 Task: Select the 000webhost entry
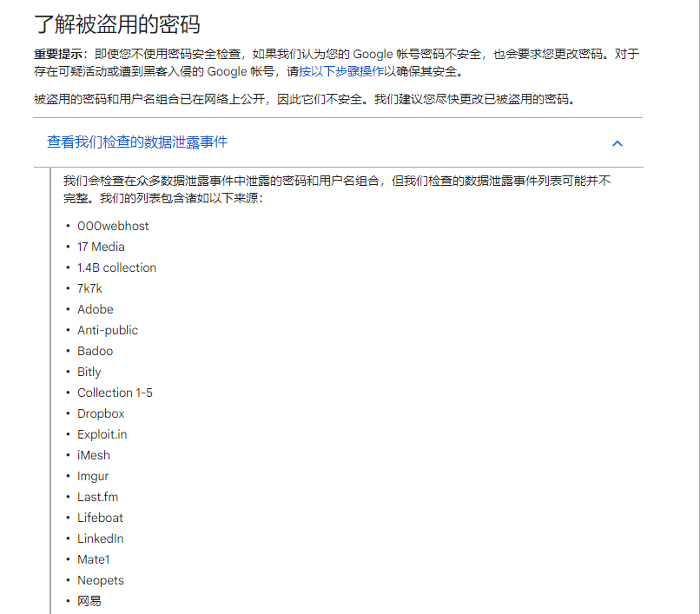pyautogui.click(x=113, y=226)
